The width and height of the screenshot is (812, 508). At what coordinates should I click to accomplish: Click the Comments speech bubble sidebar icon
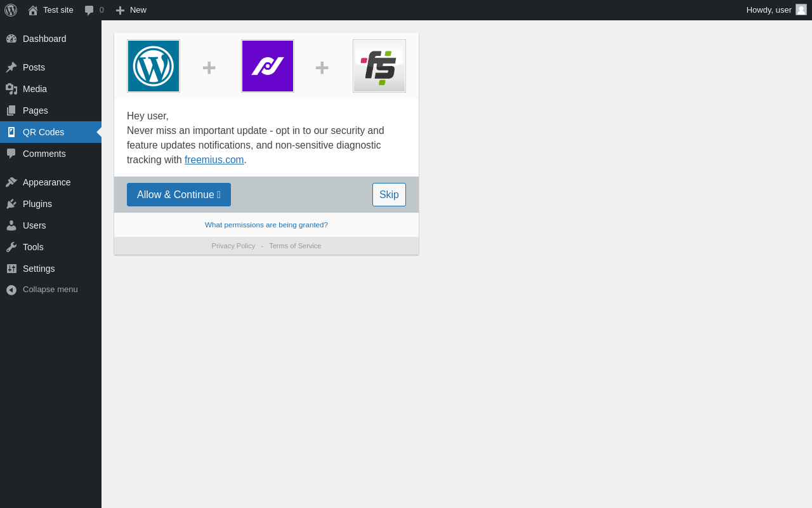(x=11, y=154)
